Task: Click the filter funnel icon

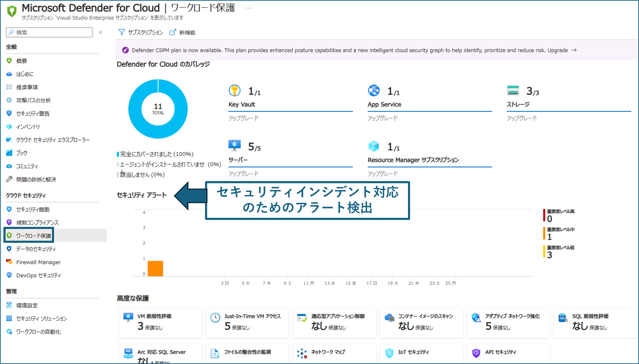Action: [x=122, y=32]
